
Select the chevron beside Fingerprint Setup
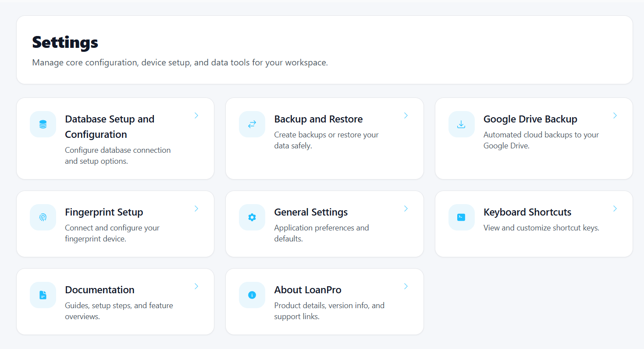[x=196, y=209]
